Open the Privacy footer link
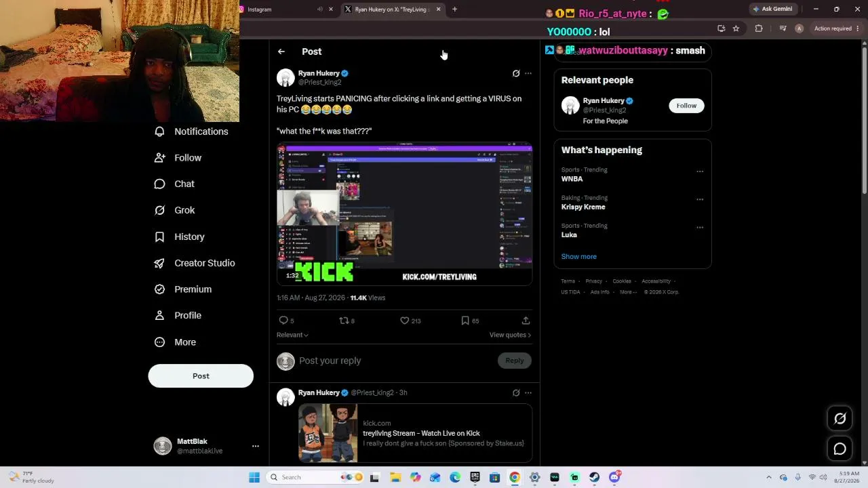The width and height of the screenshot is (868, 488). tap(593, 281)
